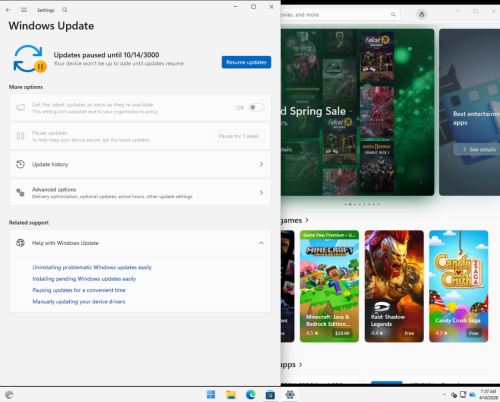Toggle Get the latest updates switch
Screen dimensions: 500x402
coord(257,107)
